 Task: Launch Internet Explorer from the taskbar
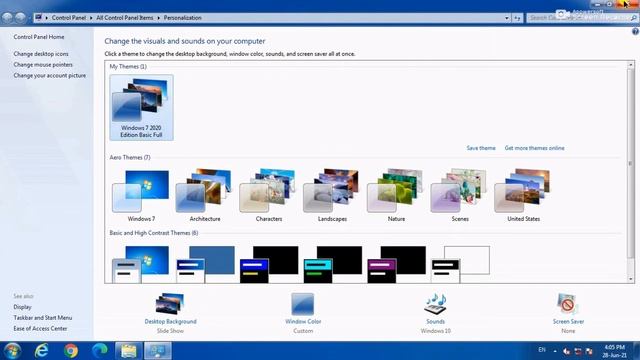tap(41, 351)
